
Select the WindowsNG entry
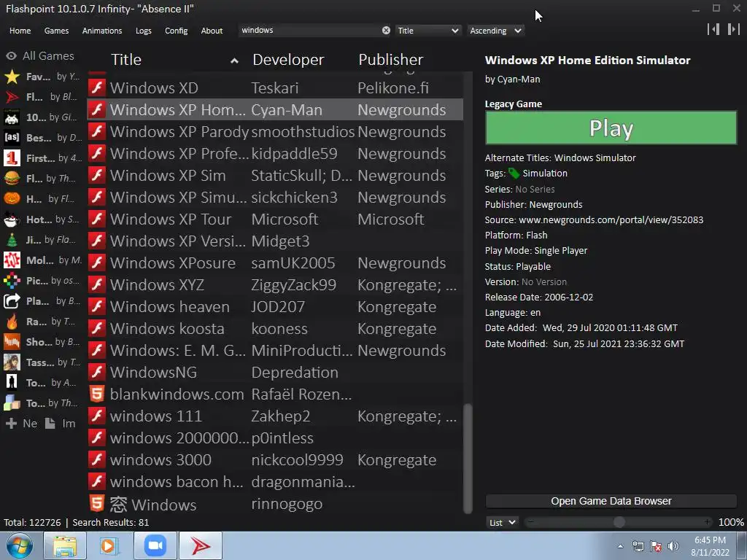click(275, 373)
